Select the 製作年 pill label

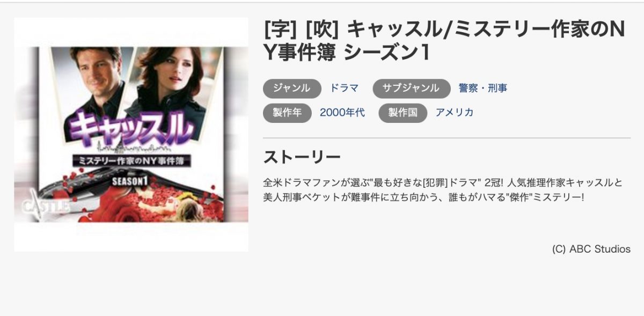pyautogui.click(x=288, y=113)
